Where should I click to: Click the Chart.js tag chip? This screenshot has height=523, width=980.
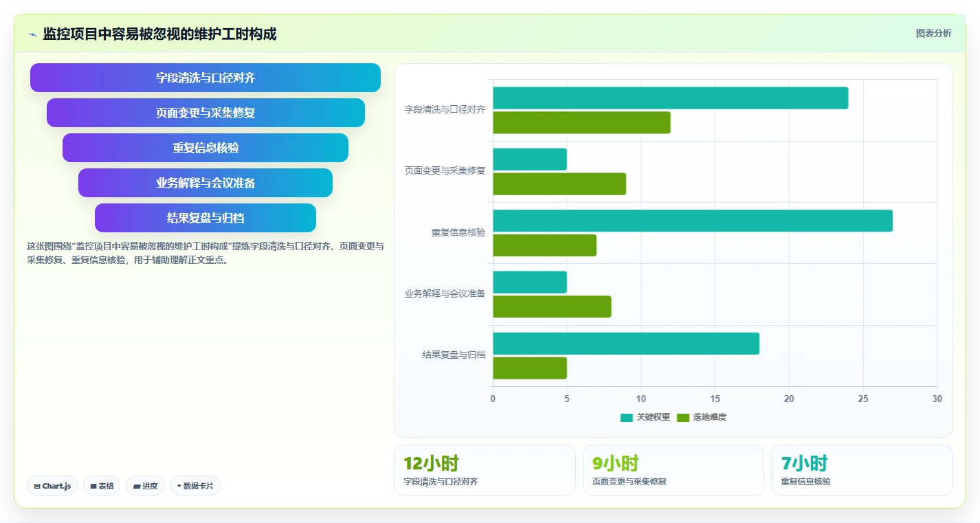coord(53,486)
